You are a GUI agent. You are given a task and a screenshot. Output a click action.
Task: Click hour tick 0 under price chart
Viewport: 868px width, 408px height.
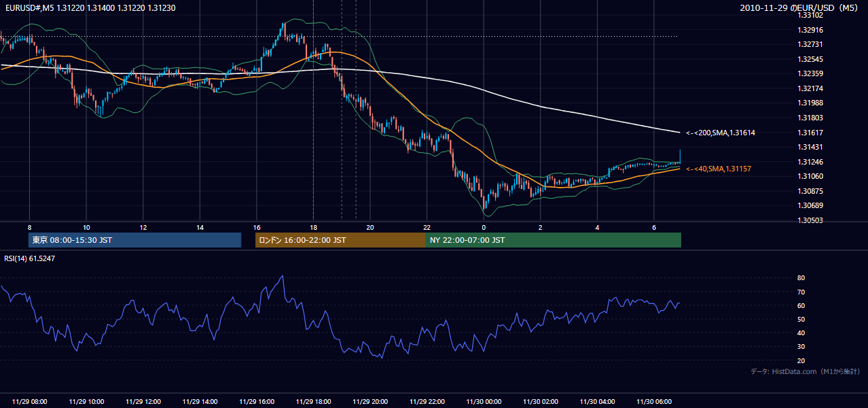coord(484,227)
